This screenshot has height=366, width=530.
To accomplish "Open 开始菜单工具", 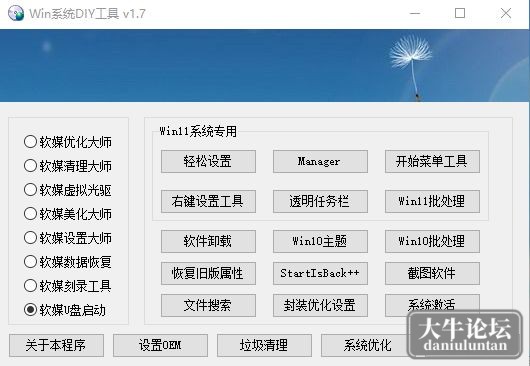I will [432, 162].
